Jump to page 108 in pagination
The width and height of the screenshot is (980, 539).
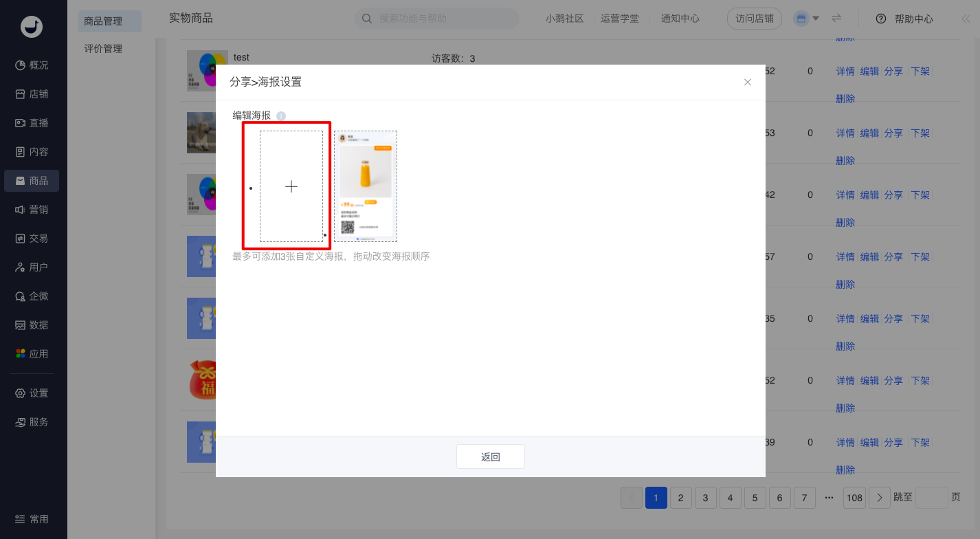(854, 498)
